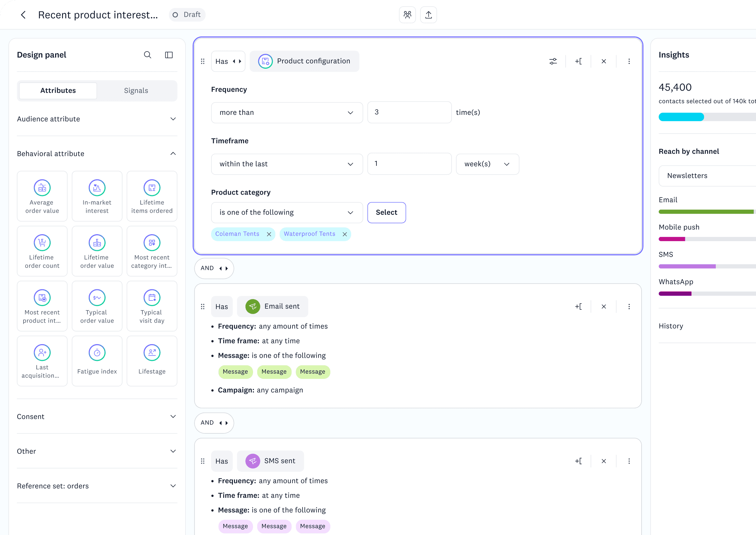
Task: Collapse the Design panel sidebar icon
Action: point(169,55)
